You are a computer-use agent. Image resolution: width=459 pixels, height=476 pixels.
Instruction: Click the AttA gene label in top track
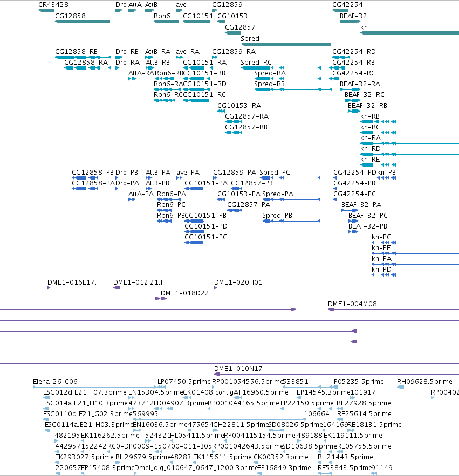coord(135,5)
